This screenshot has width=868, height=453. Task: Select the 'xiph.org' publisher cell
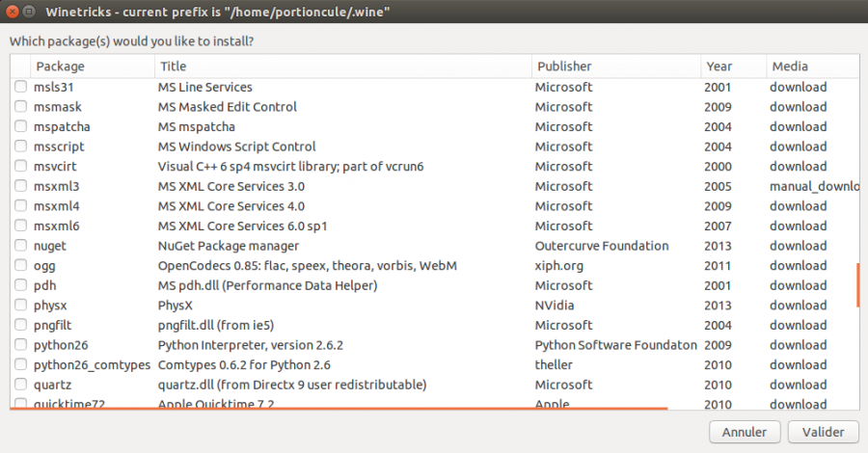point(559,265)
